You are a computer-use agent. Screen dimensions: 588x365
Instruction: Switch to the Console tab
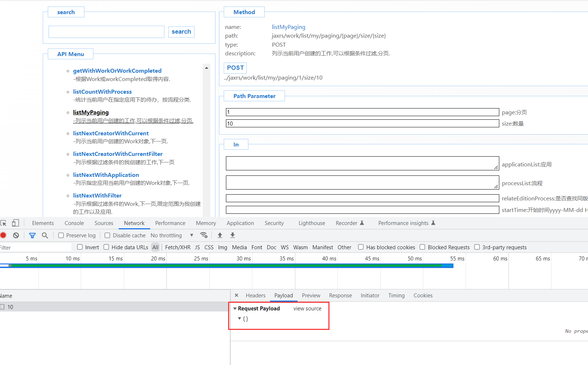[74, 223]
